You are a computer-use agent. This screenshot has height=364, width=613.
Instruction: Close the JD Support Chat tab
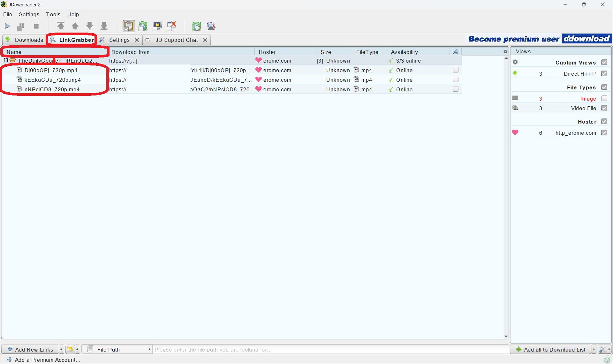click(205, 40)
